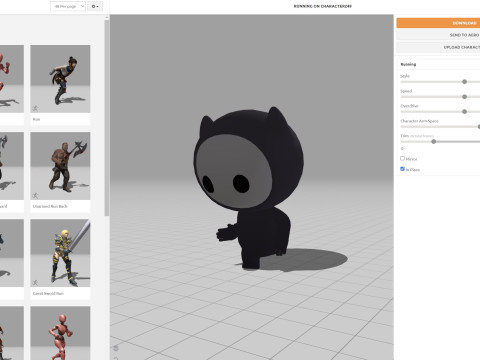Viewport: 480px width, 360px height.
Task: Click the 'Running on Character249' title
Action: (x=322, y=6)
